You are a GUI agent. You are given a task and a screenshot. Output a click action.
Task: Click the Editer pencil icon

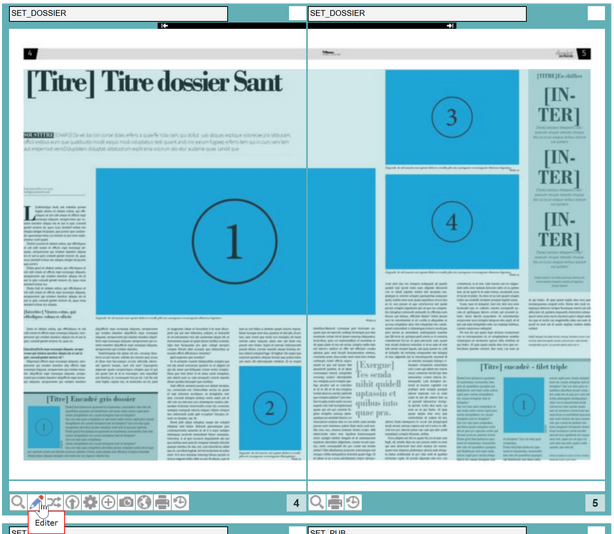point(36,502)
